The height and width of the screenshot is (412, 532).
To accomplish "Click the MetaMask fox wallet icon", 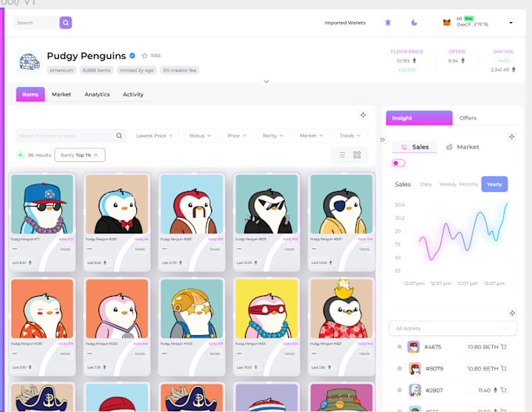I will tap(447, 23).
